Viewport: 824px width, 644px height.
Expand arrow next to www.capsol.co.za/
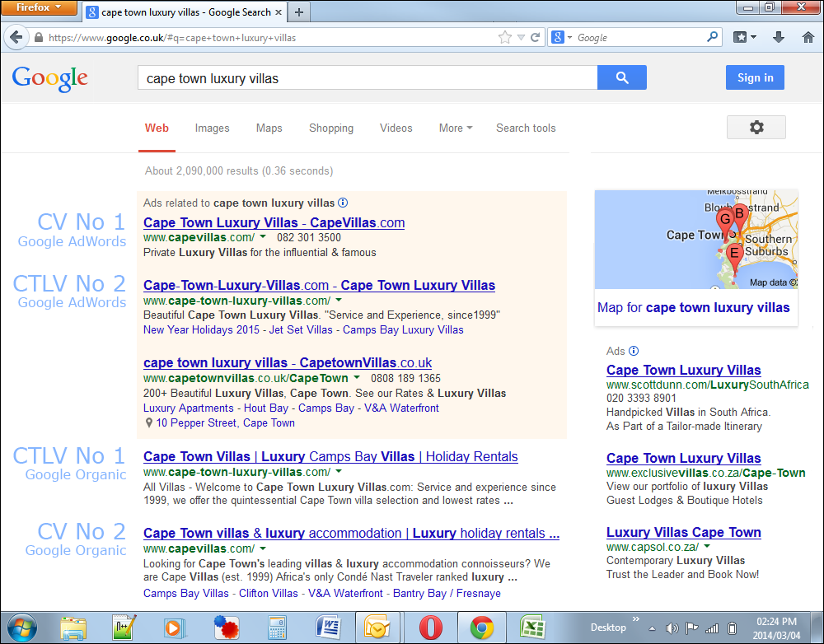(707, 547)
